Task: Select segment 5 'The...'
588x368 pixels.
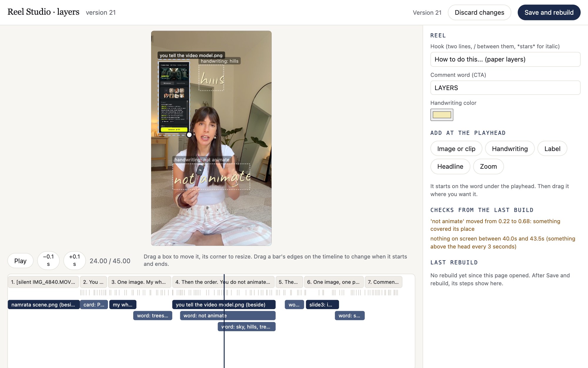Action: [x=289, y=282]
